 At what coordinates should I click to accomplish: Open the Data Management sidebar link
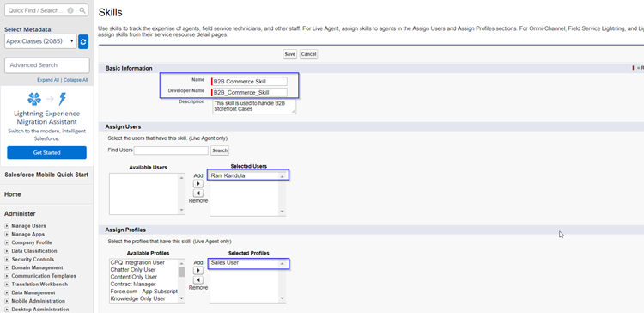click(x=33, y=293)
